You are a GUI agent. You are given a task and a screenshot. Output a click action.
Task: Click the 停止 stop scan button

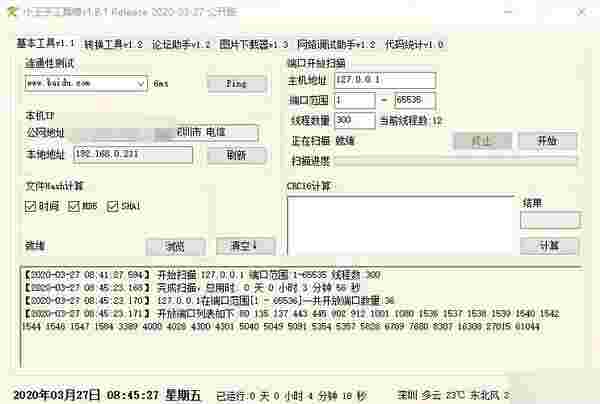pyautogui.click(x=483, y=141)
